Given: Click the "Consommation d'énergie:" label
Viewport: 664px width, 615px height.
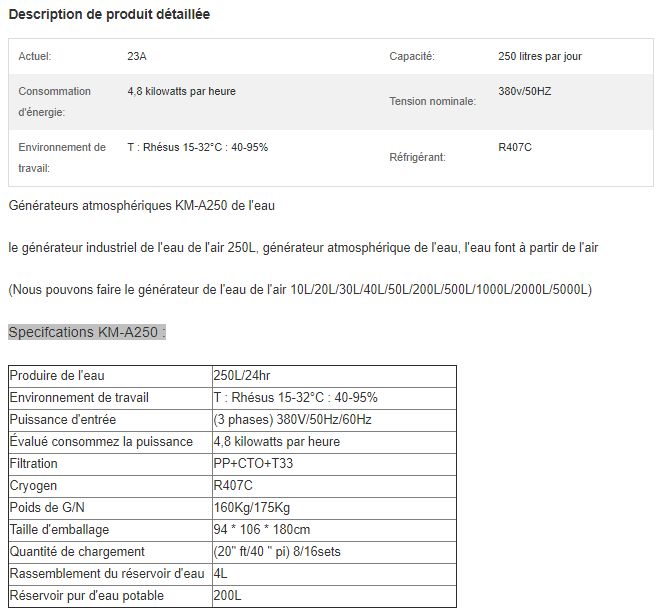Looking at the screenshot, I should [x=54, y=101].
